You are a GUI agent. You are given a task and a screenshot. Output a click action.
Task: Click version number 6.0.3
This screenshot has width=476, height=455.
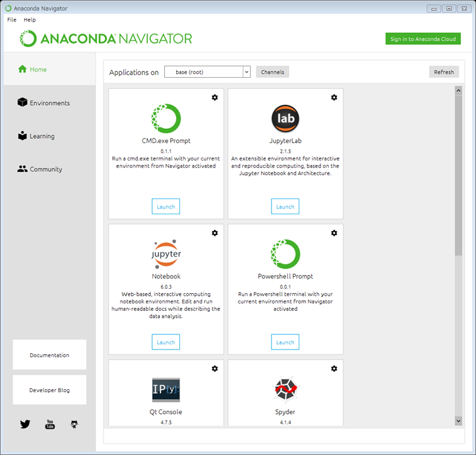click(x=166, y=287)
